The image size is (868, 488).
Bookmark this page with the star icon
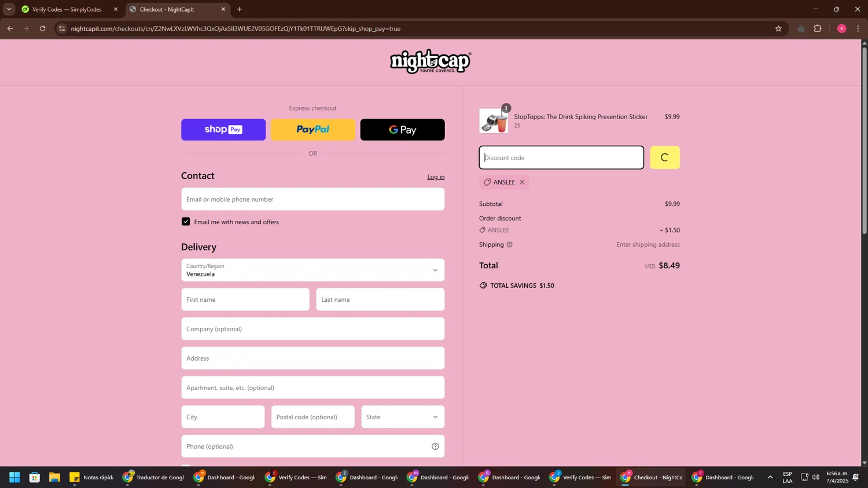point(778,28)
